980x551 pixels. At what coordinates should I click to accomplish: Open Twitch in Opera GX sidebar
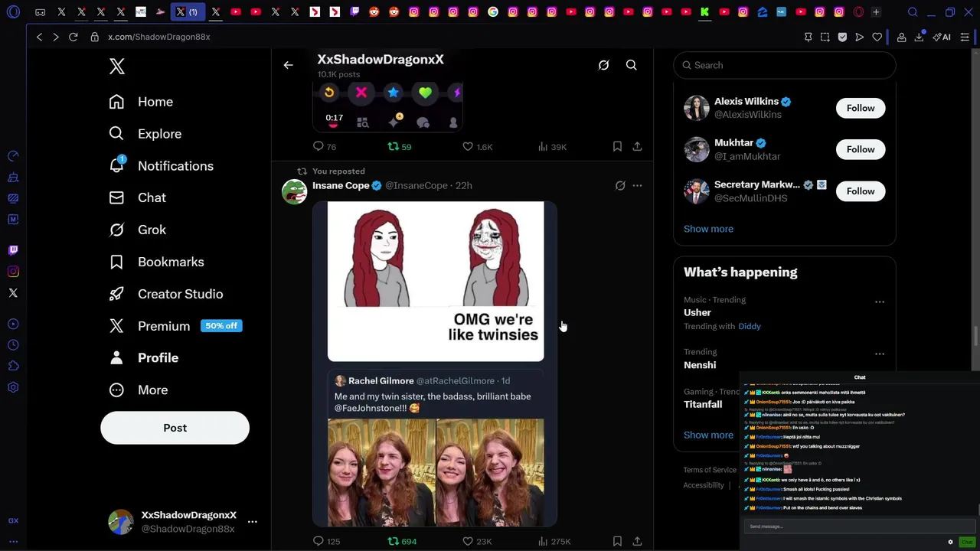[13, 250]
